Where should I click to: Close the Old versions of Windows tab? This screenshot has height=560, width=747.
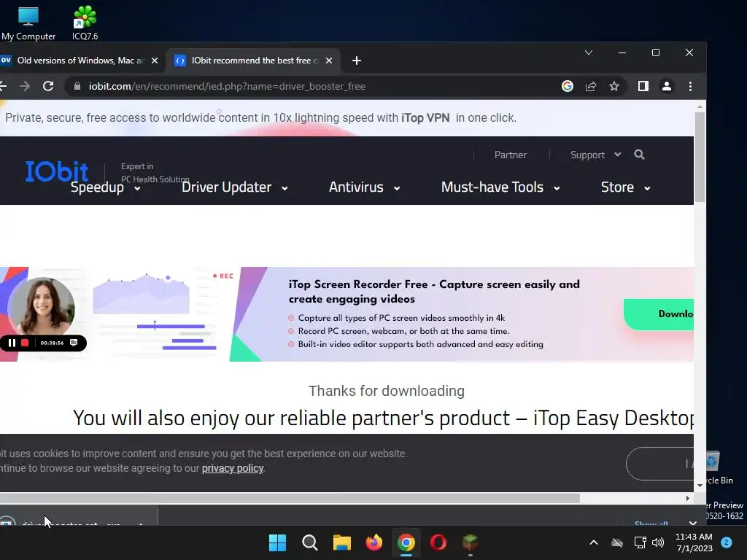point(155,61)
